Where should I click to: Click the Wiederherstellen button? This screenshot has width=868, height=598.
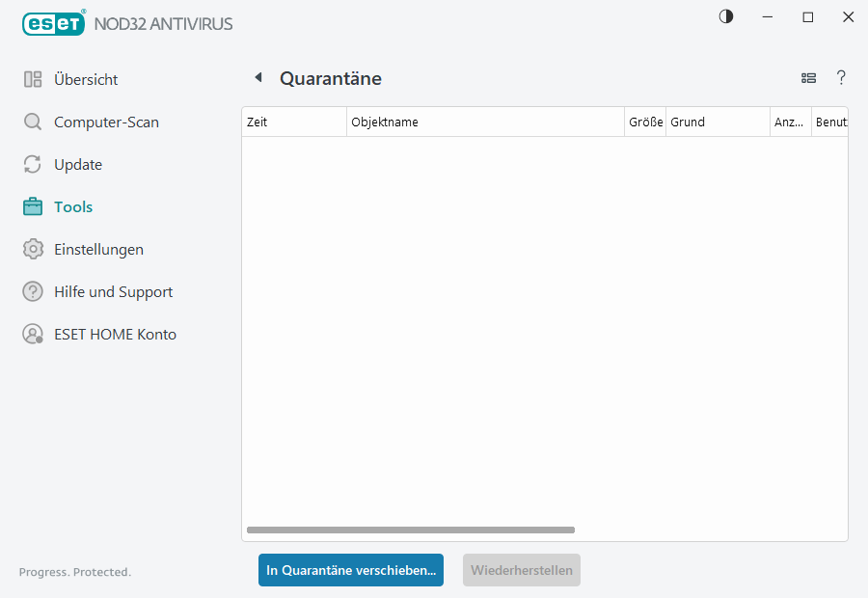(521, 570)
